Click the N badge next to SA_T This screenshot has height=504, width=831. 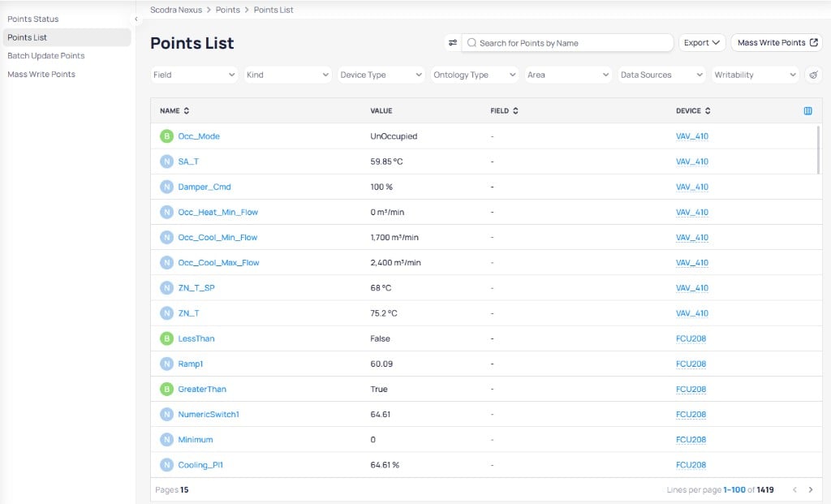pos(167,162)
